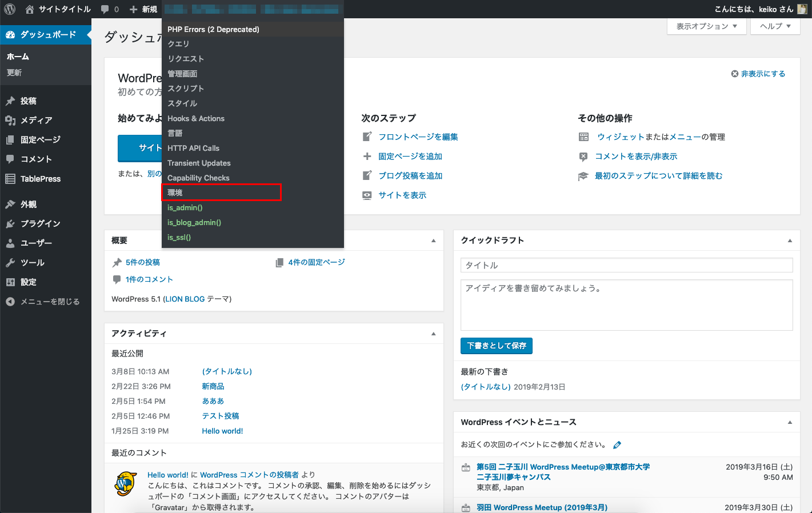The image size is (812, 513).
Task: Select リクエスト menu entry
Action: point(253,59)
